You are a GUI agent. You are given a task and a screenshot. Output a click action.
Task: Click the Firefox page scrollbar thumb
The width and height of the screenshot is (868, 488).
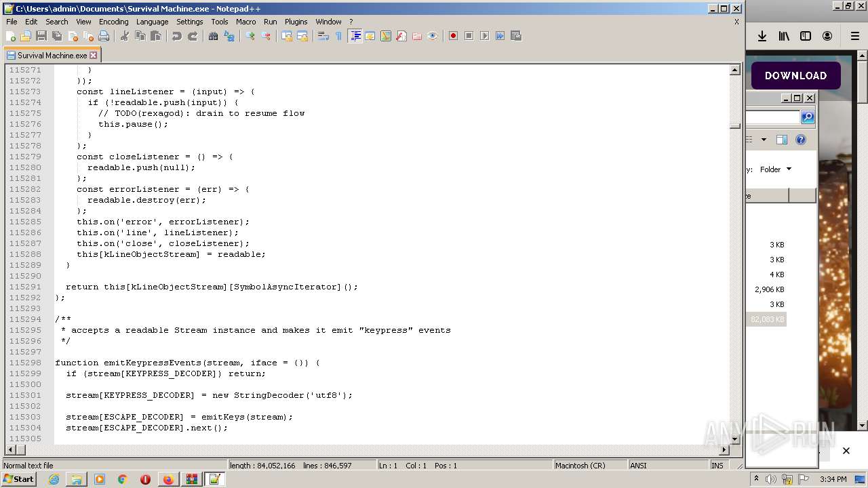(x=862, y=81)
